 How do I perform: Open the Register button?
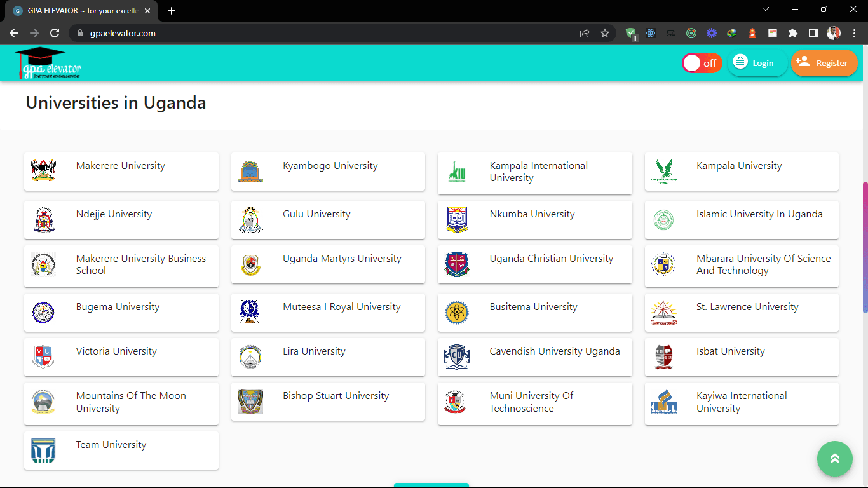click(824, 63)
